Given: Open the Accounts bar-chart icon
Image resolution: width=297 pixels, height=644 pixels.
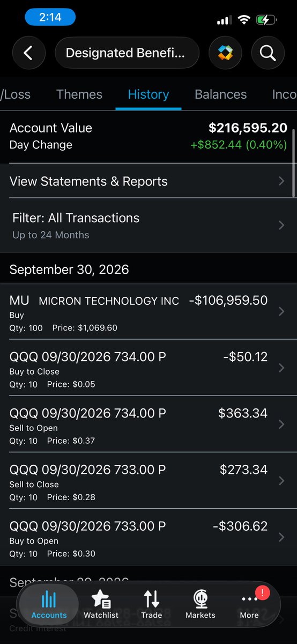Looking at the screenshot, I should point(49,604).
